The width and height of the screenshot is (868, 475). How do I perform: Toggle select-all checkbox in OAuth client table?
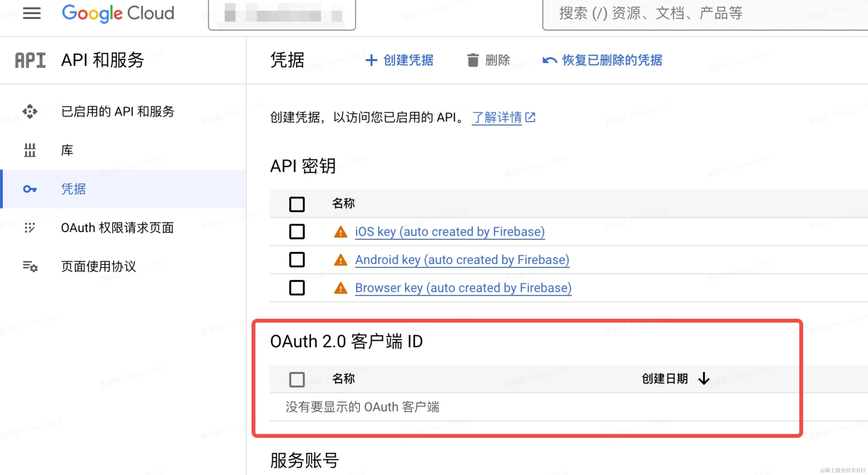click(297, 379)
